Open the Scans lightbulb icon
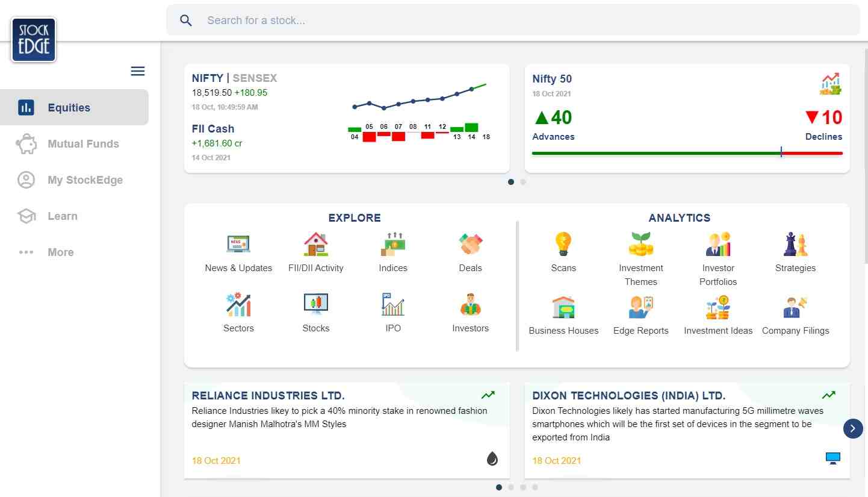This screenshot has height=497, width=868. pyautogui.click(x=563, y=244)
